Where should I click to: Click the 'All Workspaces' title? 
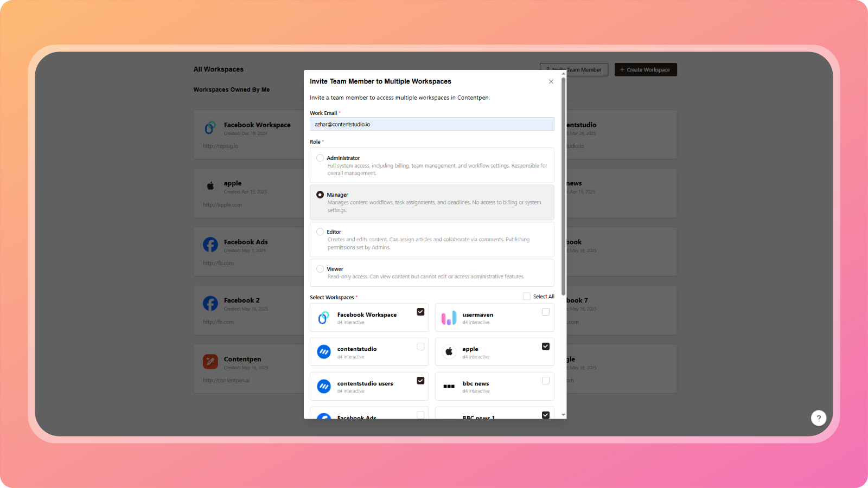pyautogui.click(x=219, y=69)
